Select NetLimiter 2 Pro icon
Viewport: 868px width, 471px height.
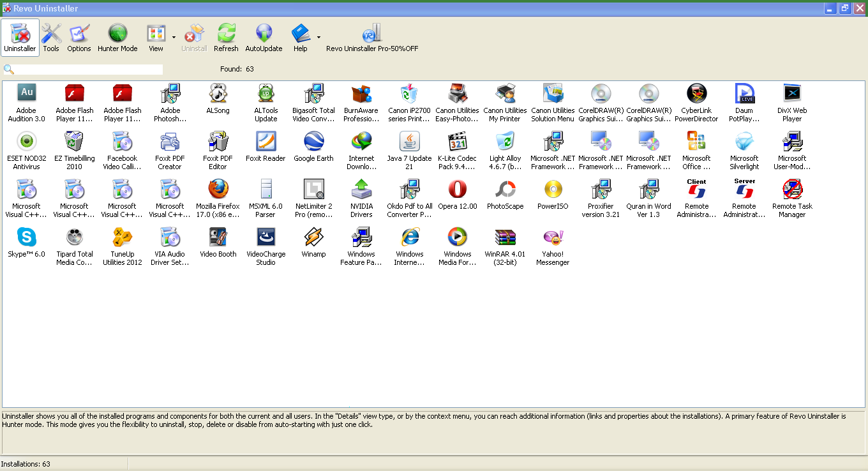[314, 188]
